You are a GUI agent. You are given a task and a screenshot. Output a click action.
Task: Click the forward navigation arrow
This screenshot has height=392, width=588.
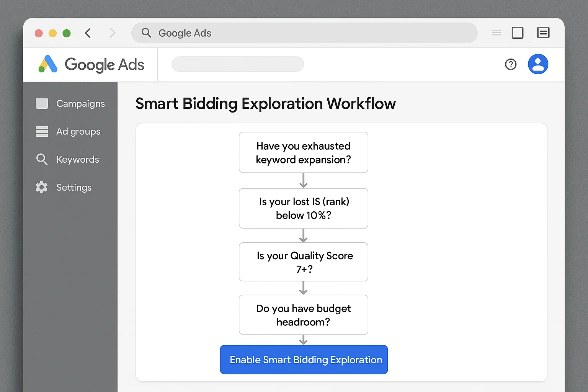tap(113, 33)
